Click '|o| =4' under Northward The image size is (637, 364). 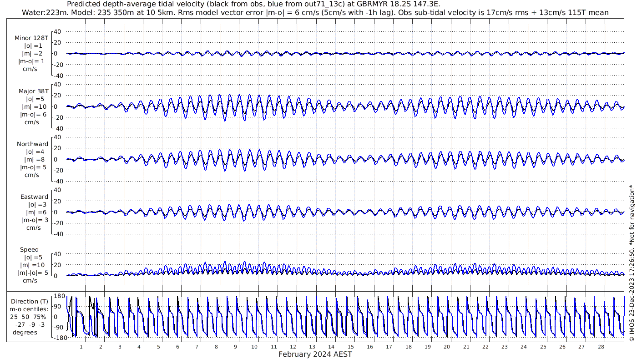[x=35, y=152]
